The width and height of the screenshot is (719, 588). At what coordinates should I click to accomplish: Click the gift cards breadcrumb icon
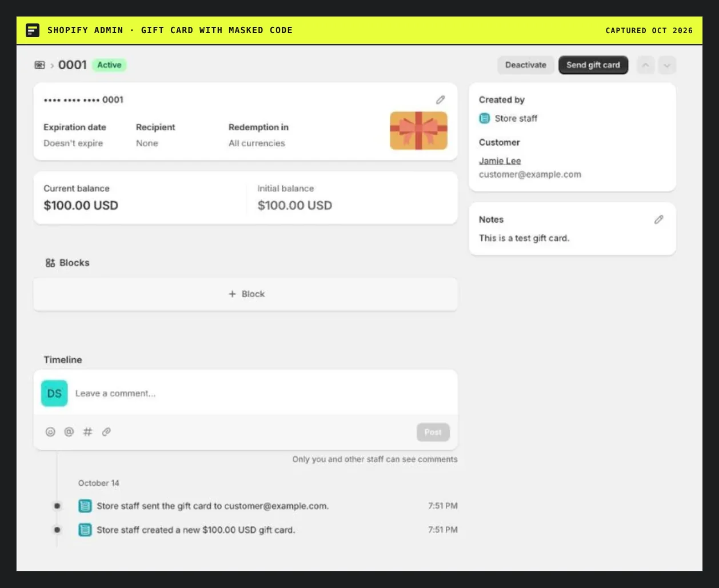tap(39, 65)
